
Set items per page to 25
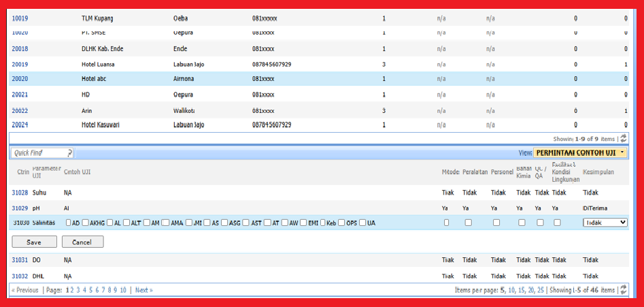point(540,290)
